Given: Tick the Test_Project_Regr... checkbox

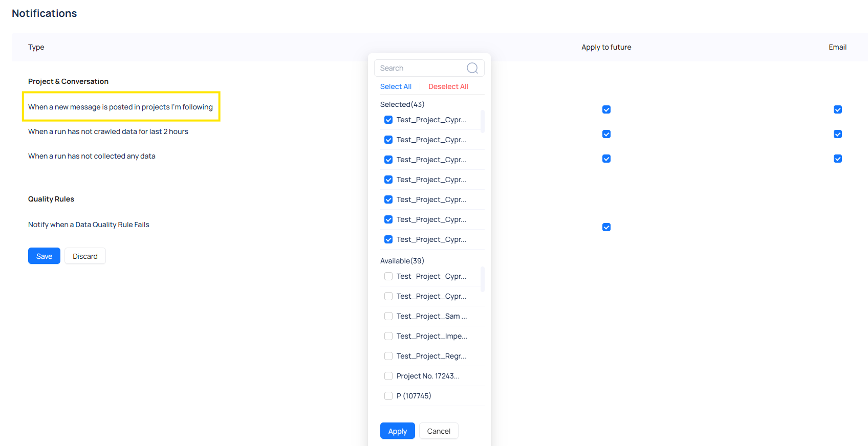Looking at the screenshot, I should 388,356.
